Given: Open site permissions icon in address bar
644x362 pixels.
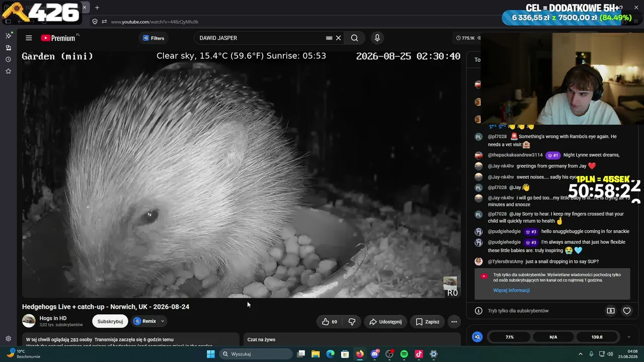Looking at the screenshot, I should pos(104,22).
